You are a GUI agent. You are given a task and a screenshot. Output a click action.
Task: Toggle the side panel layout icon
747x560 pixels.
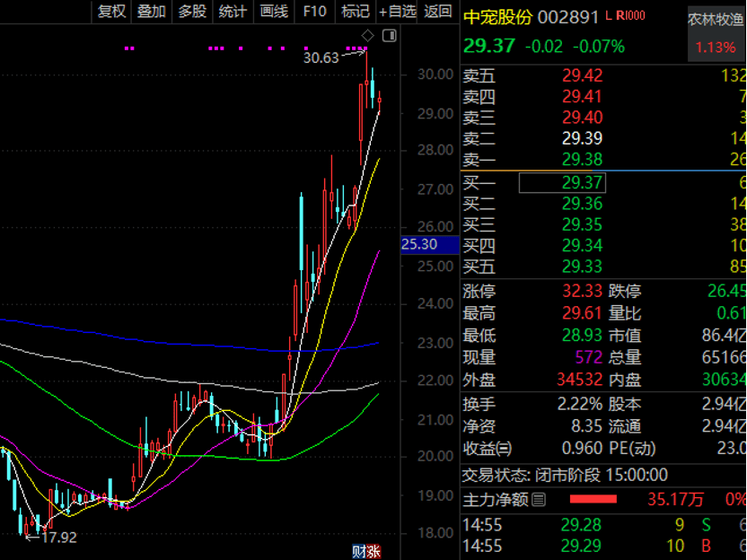(389, 36)
